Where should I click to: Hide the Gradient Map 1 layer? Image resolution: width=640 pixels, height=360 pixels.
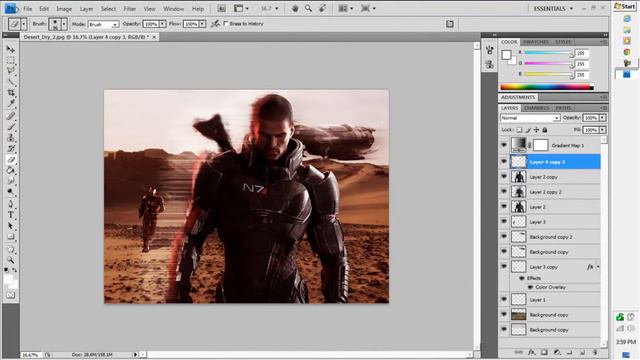[504, 145]
